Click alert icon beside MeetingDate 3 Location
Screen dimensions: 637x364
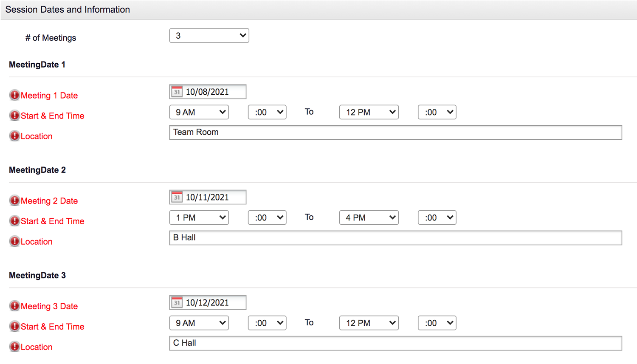[x=14, y=347]
